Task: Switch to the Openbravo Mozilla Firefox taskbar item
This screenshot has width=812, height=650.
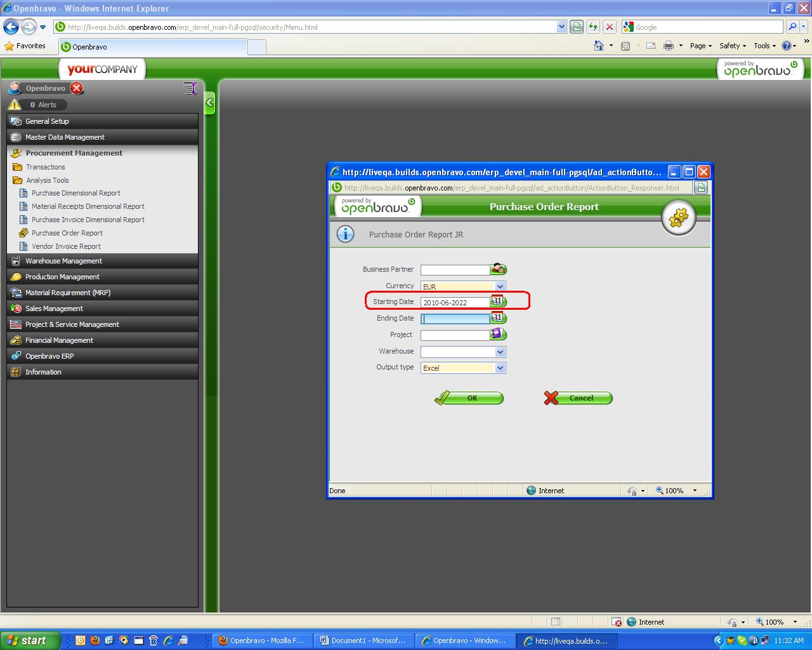Action: click(x=261, y=640)
